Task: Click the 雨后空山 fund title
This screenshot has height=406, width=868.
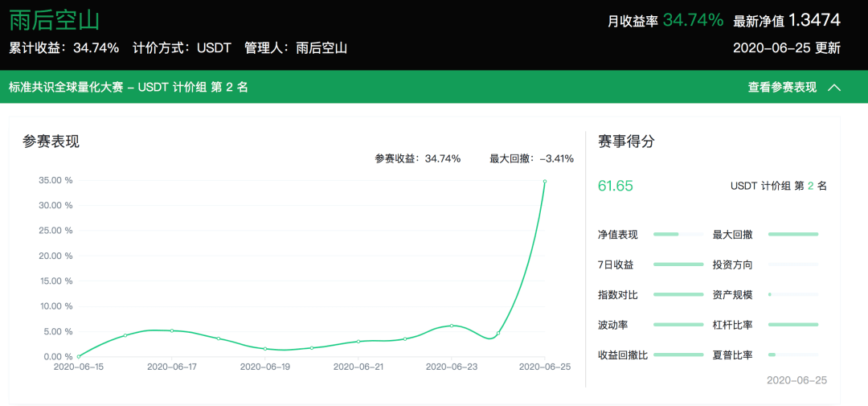Action: pos(55,20)
